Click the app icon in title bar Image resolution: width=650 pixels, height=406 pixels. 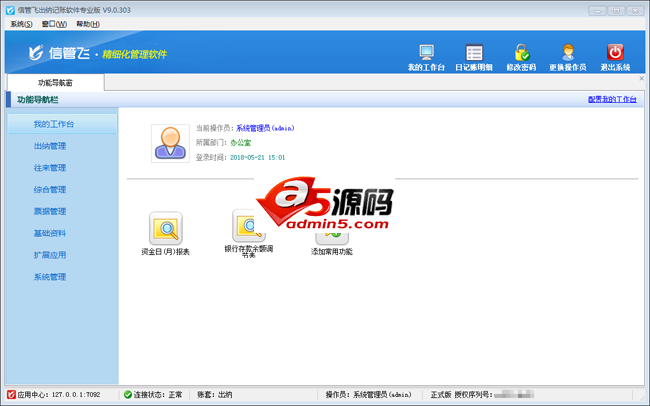point(10,10)
